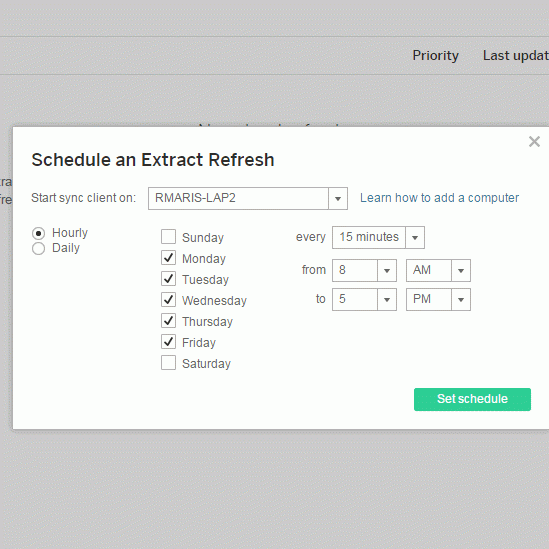
Task: Open the to hour dropdown showing 5
Action: click(x=364, y=299)
